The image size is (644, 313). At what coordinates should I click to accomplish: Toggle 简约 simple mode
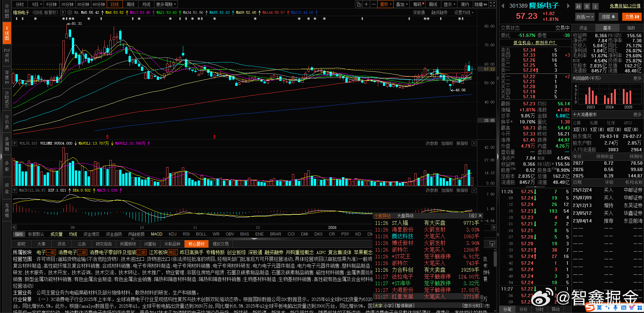[465, 4]
